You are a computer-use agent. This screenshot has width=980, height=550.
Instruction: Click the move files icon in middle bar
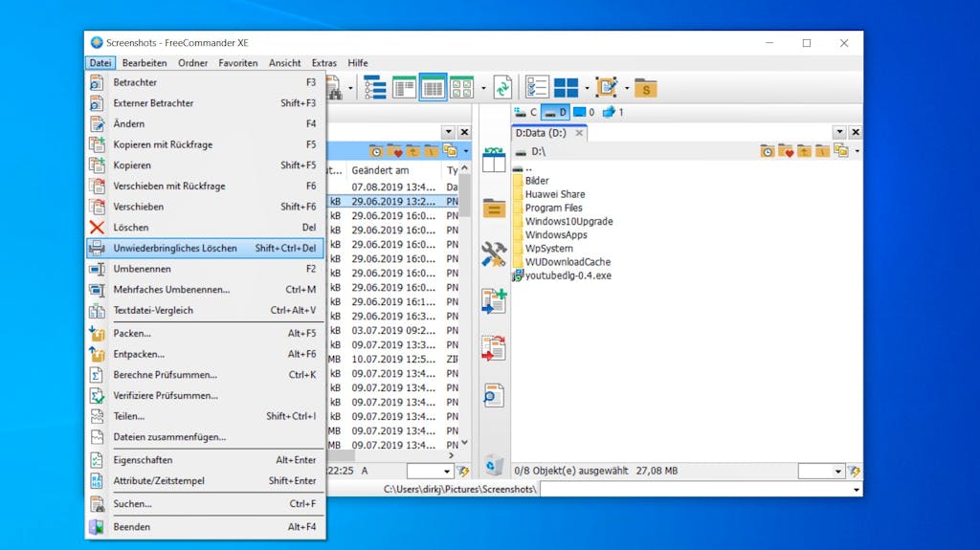coord(494,348)
